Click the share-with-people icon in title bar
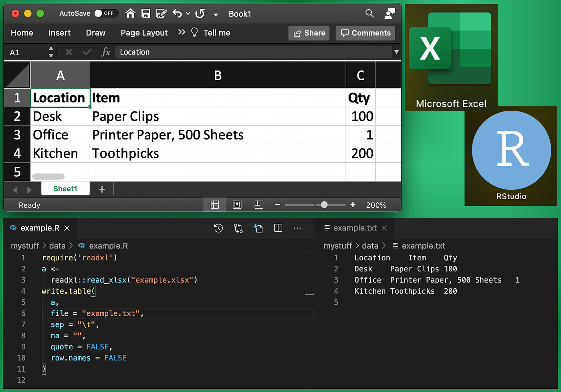 click(x=389, y=13)
